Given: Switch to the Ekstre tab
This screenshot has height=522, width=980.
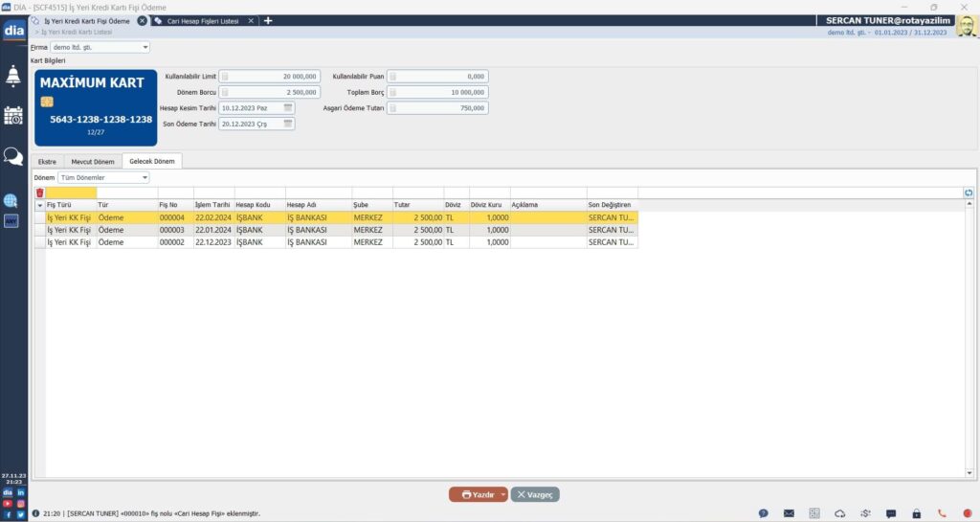Looking at the screenshot, I should [x=47, y=161].
